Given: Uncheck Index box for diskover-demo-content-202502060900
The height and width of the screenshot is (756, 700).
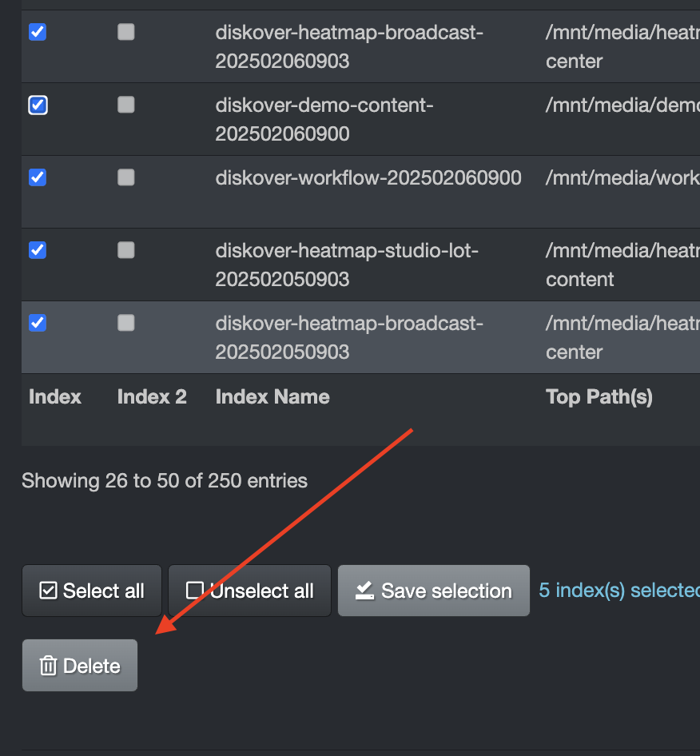Looking at the screenshot, I should pyautogui.click(x=38, y=105).
